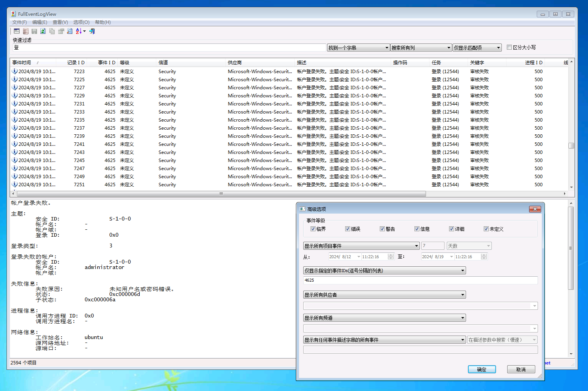The height and width of the screenshot is (391, 588).
Task: Uncheck the 未定义 event level checkbox
Action: click(x=486, y=229)
